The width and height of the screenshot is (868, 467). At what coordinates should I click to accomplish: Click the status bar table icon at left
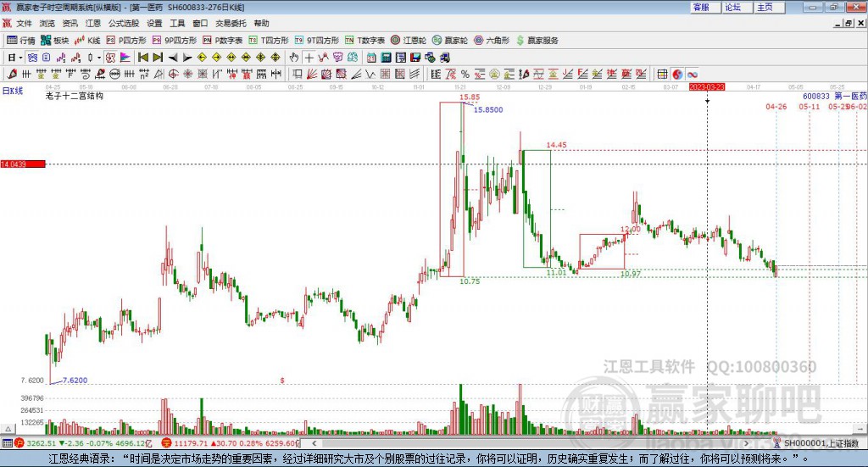(x=7, y=443)
